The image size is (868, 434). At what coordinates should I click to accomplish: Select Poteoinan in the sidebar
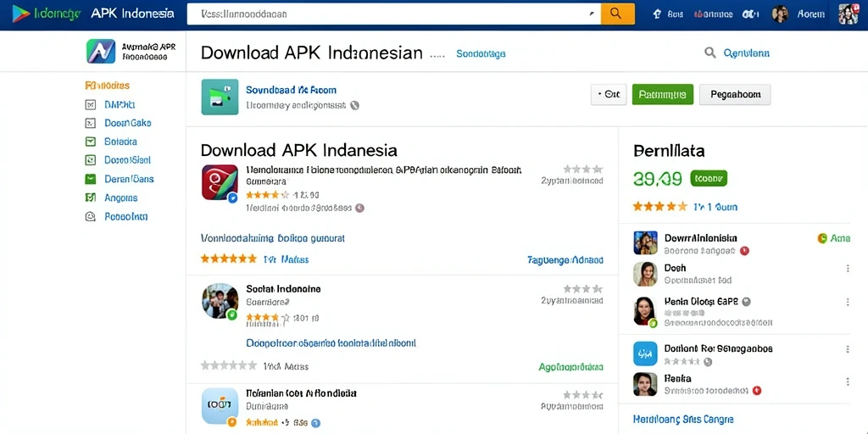[126, 217]
